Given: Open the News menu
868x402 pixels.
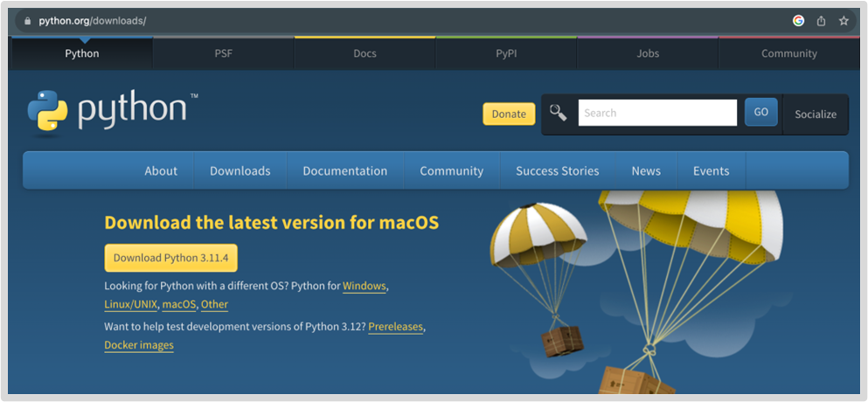Looking at the screenshot, I should click(646, 171).
